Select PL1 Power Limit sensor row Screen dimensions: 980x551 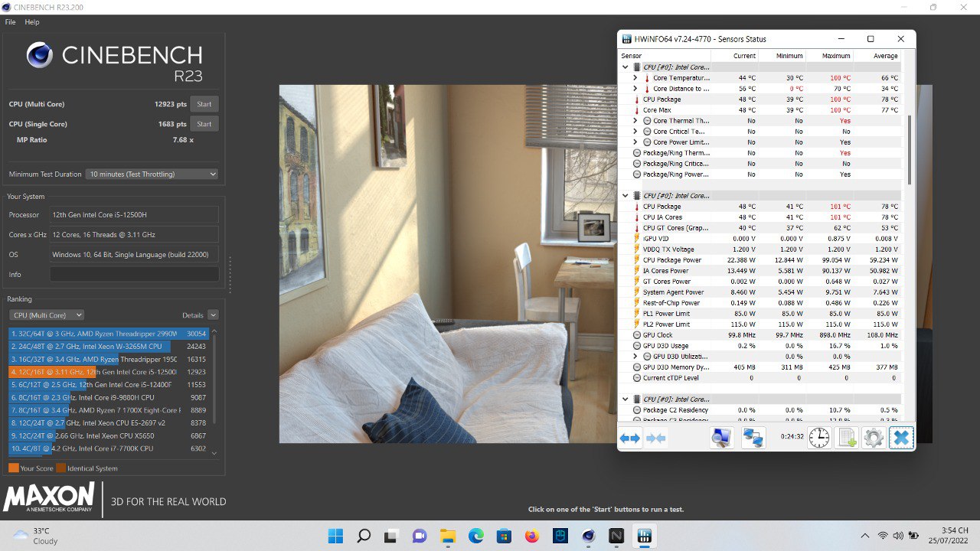point(759,314)
